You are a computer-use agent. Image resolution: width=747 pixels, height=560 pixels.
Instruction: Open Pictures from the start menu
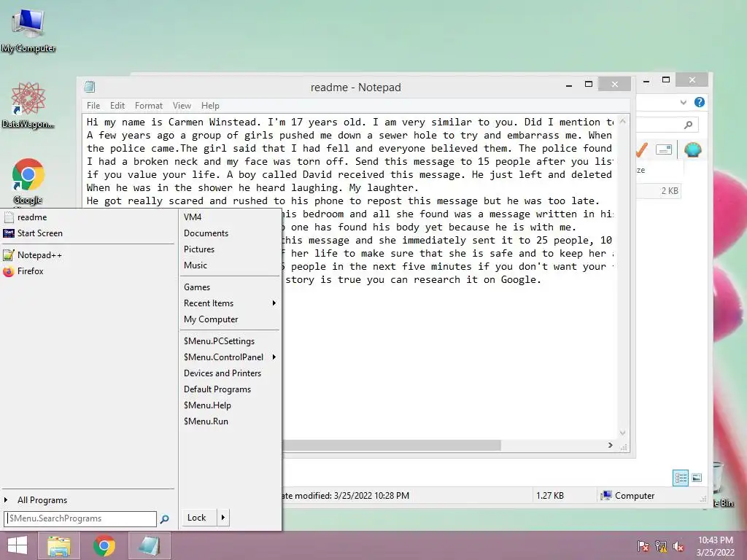(x=230, y=249)
